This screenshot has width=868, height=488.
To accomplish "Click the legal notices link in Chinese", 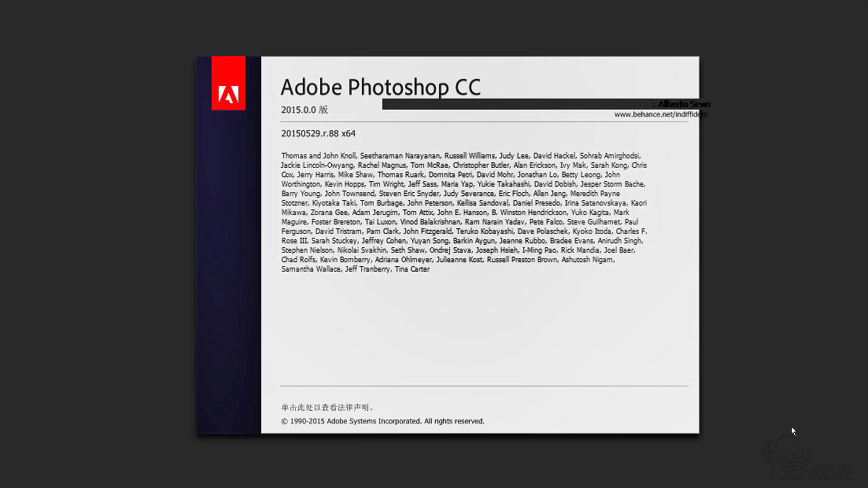I will tap(327, 408).
